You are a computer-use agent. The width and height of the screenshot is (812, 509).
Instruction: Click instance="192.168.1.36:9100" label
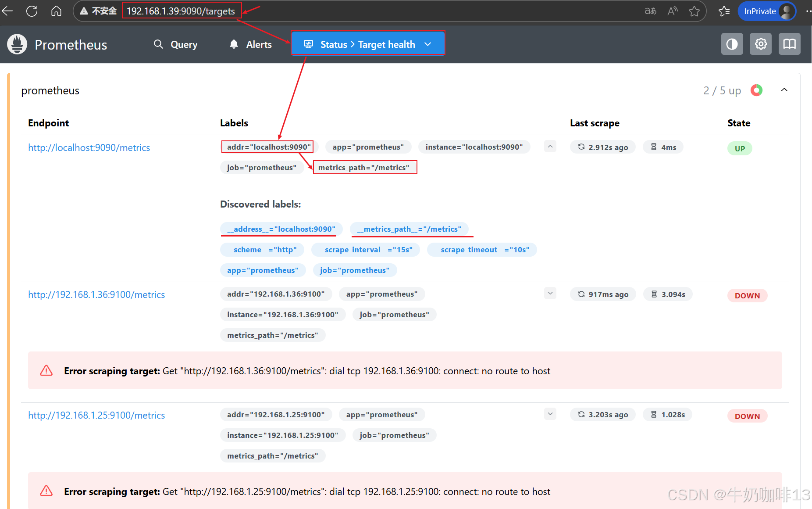(283, 315)
